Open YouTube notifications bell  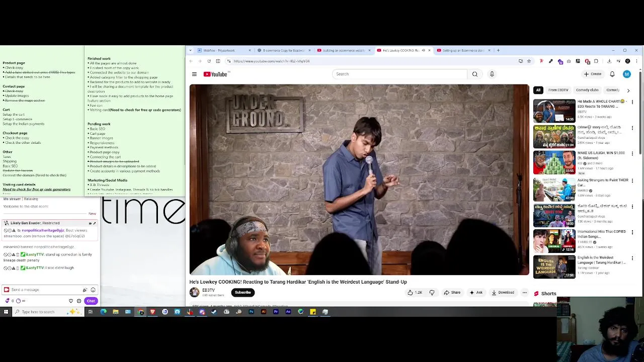pos(612,74)
